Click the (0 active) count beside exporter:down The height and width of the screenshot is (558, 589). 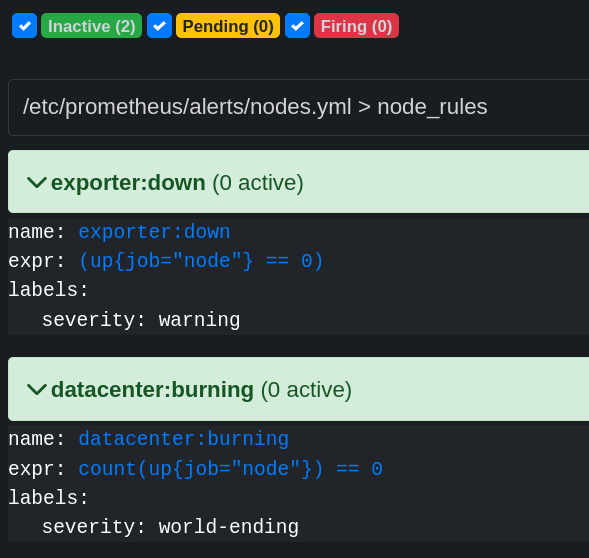click(258, 183)
